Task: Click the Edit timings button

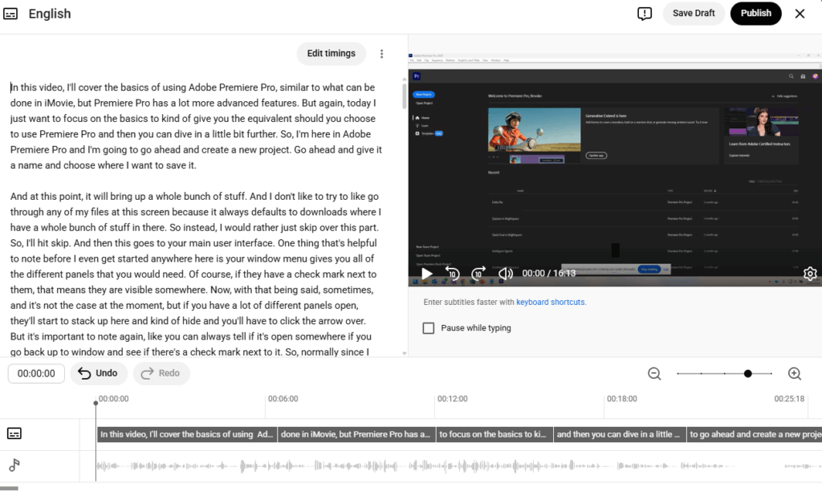Action: (331, 54)
